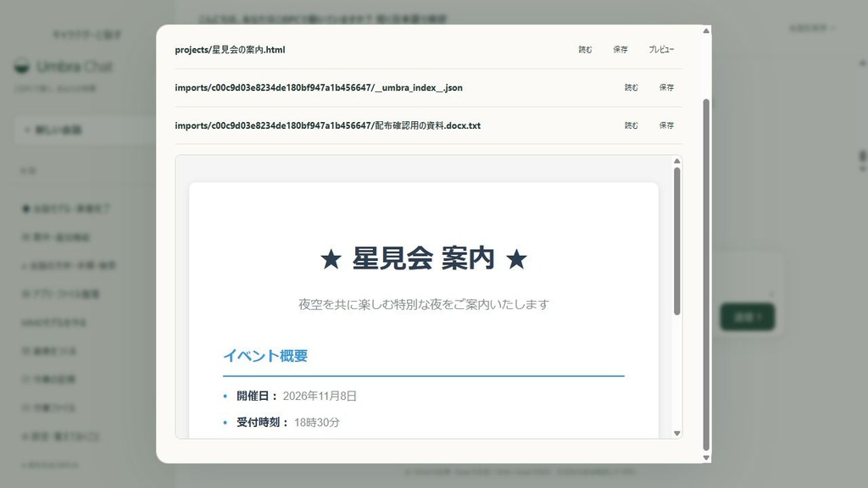868x488 pixels.
Task: Click the green send button in background
Action: click(748, 317)
